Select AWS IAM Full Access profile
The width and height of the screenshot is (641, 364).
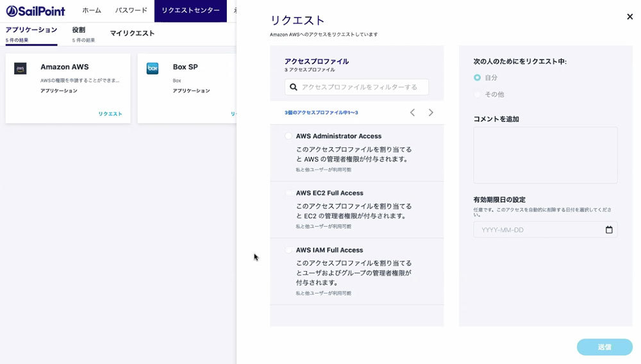288,250
